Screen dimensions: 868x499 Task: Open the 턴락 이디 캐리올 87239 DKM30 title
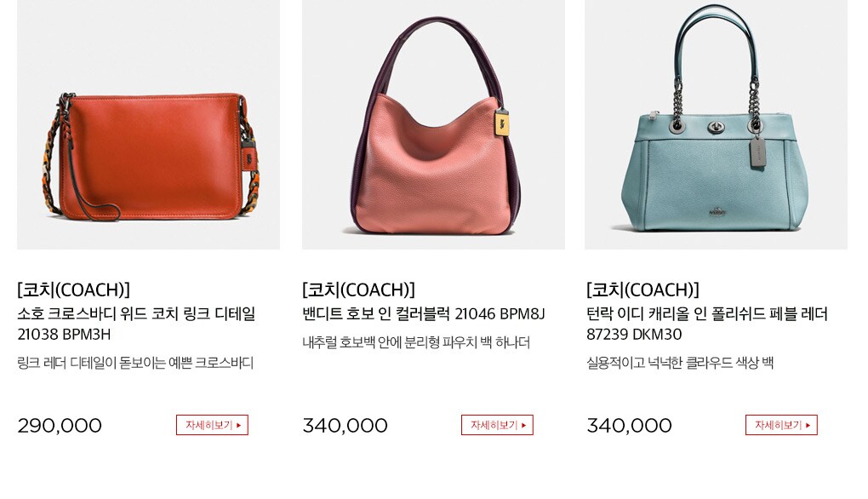point(707,324)
